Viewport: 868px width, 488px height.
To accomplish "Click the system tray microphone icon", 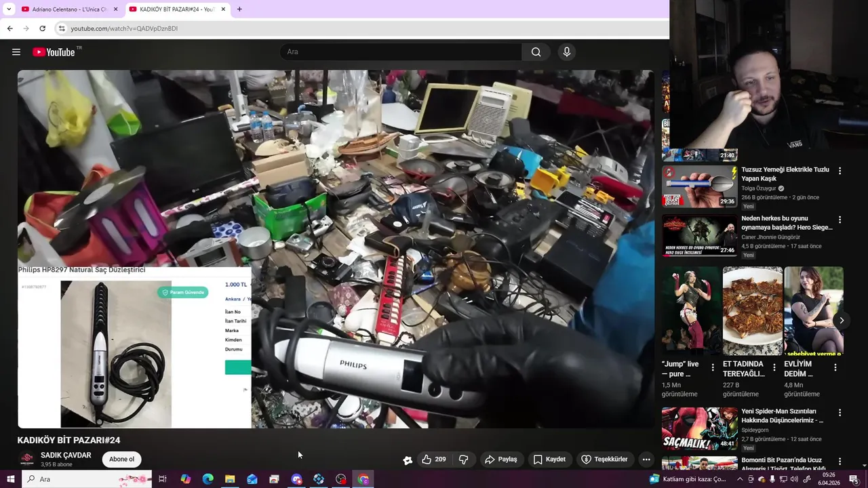I will click(x=772, y=479).
